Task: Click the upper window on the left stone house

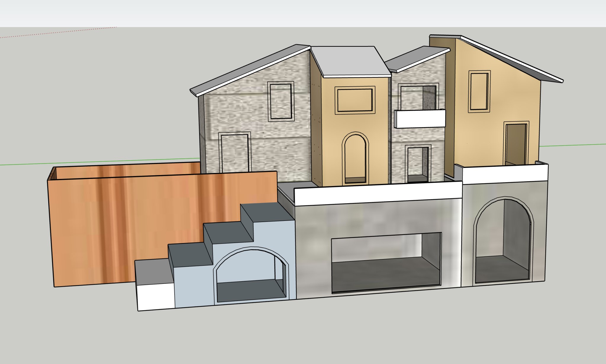Action: (x=281, y=101)
